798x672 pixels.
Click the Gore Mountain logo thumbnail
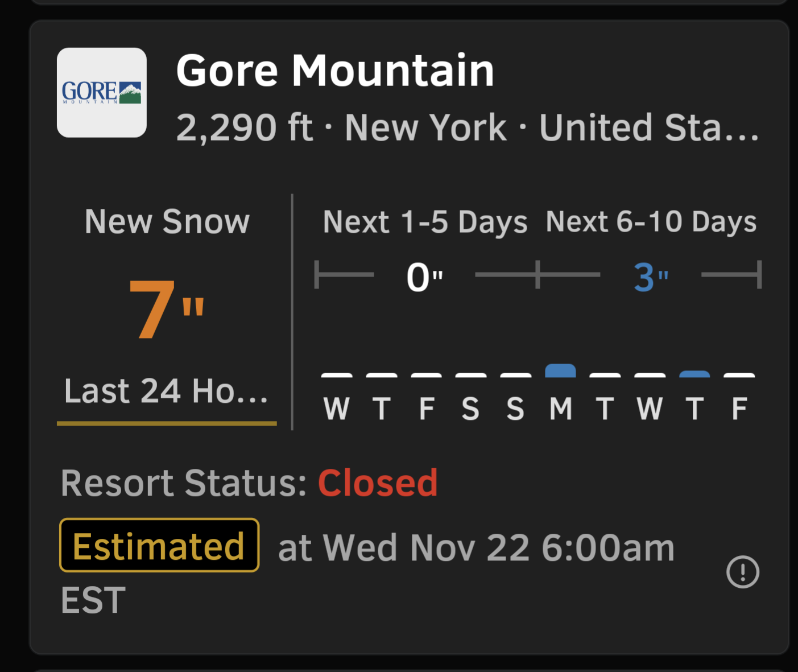pos(102,93)
